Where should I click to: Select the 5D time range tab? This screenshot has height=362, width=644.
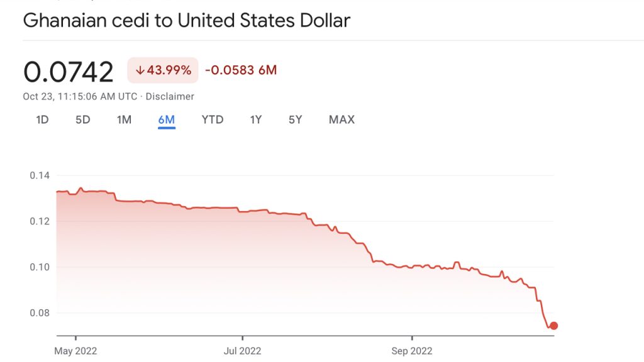pyautogui.click(x=82, y=119)
